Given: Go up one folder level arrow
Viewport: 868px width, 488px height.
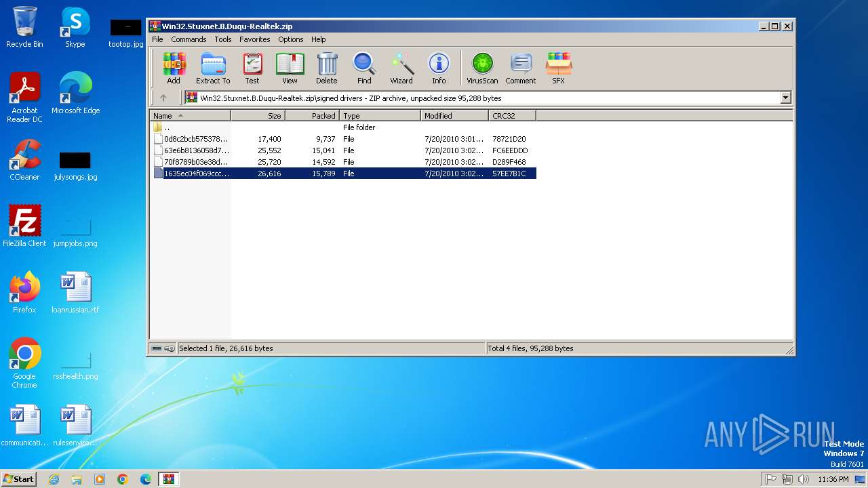Looking at the screenshot, I should 163,98.
